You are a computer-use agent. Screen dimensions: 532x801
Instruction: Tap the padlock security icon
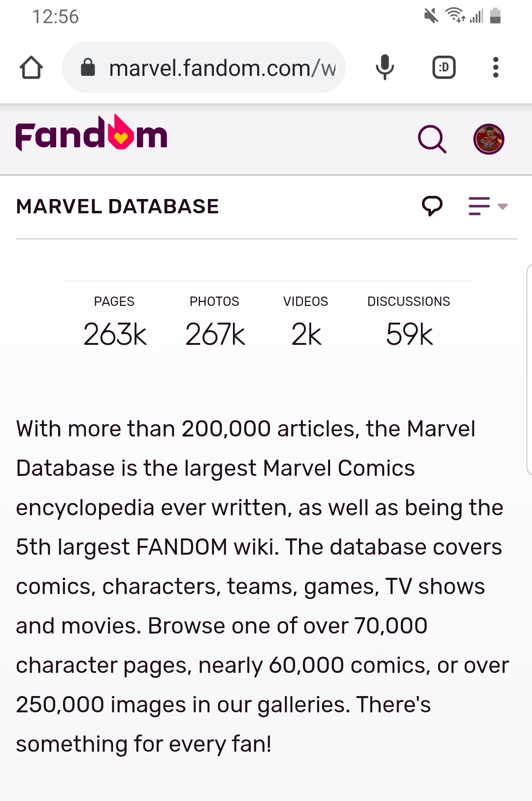click(89, 67)
